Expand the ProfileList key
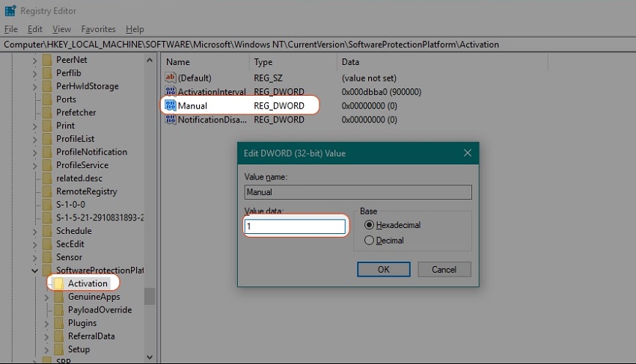The image size is (636, 364). [x=34, y=140]
